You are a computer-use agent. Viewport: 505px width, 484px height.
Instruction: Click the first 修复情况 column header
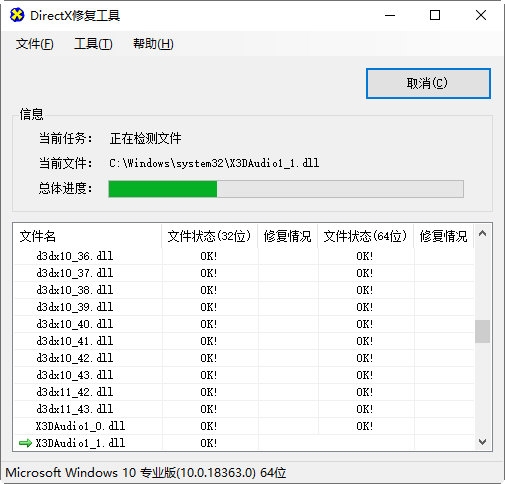[288, 236]
